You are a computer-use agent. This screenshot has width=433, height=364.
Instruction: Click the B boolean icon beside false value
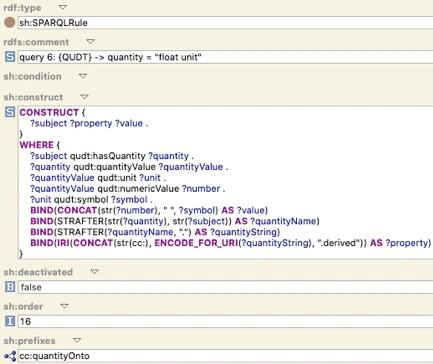coord(10,287)
